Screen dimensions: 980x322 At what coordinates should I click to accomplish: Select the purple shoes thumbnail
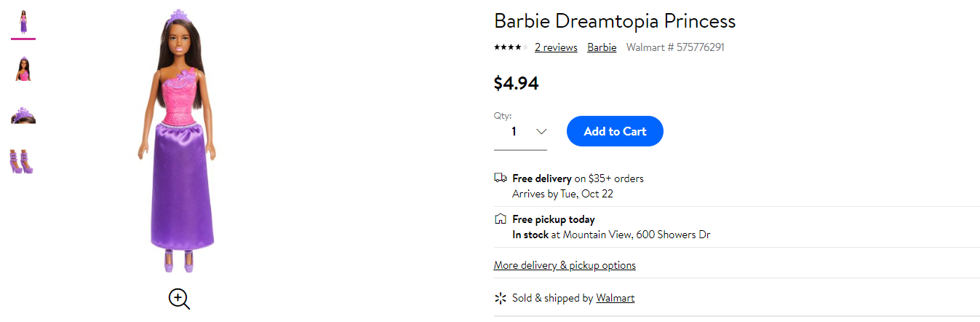(23, 162)
